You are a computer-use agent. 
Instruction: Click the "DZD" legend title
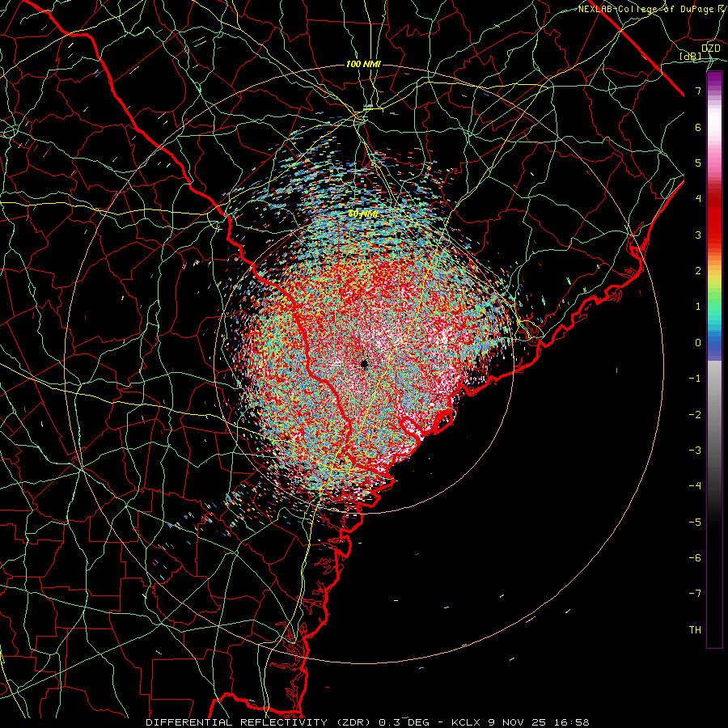pyautogui.click(x=711, y=49)
